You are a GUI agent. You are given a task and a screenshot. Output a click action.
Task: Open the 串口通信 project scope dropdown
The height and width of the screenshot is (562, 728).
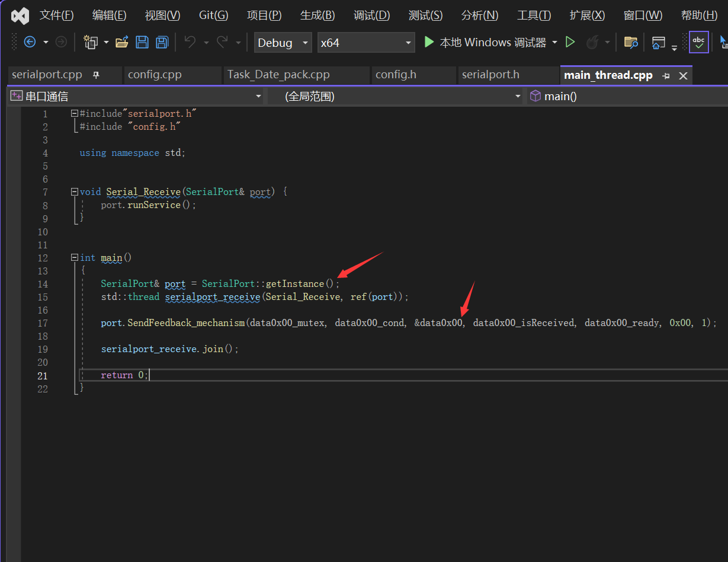tap(136, 96)
